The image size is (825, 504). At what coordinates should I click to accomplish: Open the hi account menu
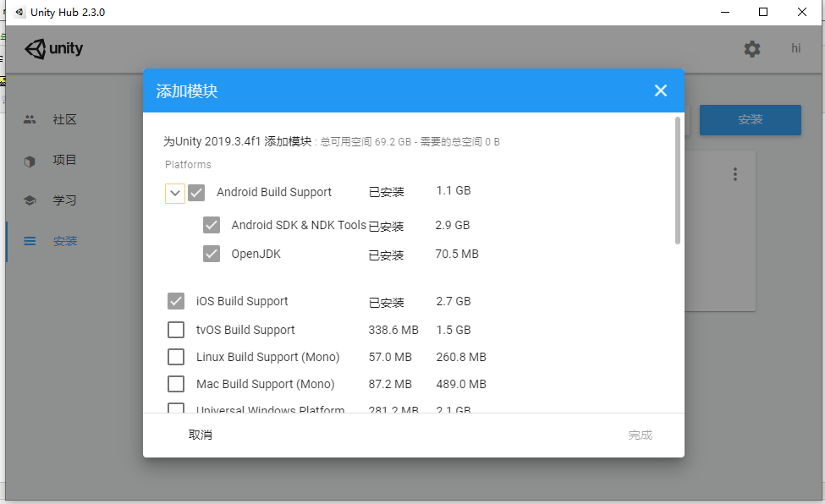coord(796,48)
